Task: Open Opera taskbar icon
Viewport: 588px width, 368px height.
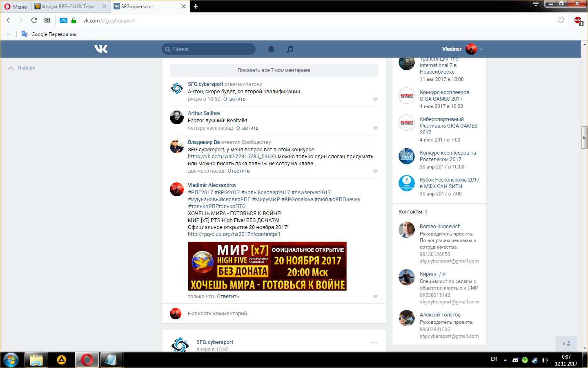Action: tap(87, 360)
